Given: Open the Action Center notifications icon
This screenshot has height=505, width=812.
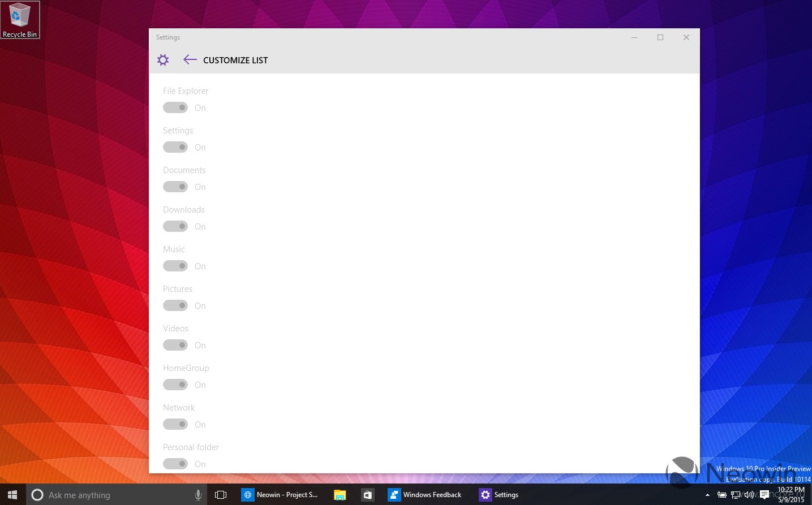Looking at the screenshot, I should pos(764,495).
